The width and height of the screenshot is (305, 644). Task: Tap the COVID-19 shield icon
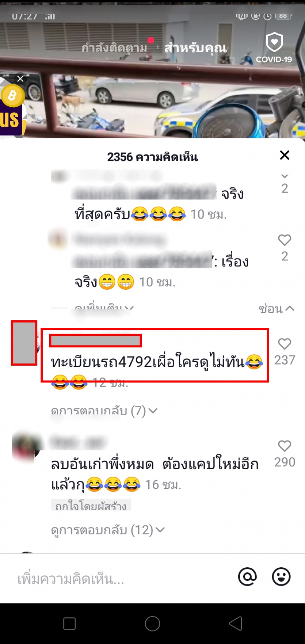[274, 42]
